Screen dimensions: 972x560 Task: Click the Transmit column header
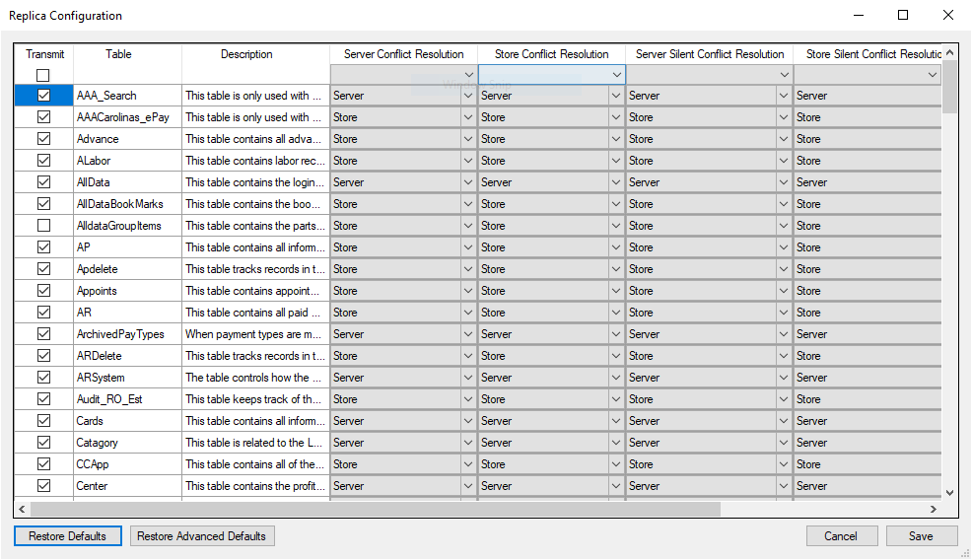point(44,54)
